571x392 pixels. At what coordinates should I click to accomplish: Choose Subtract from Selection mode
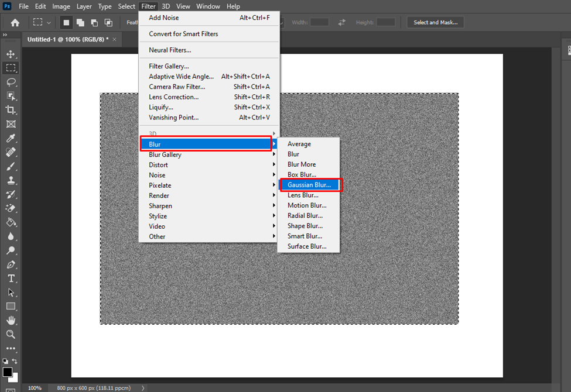pyautogui.click(x=94, y=23)
